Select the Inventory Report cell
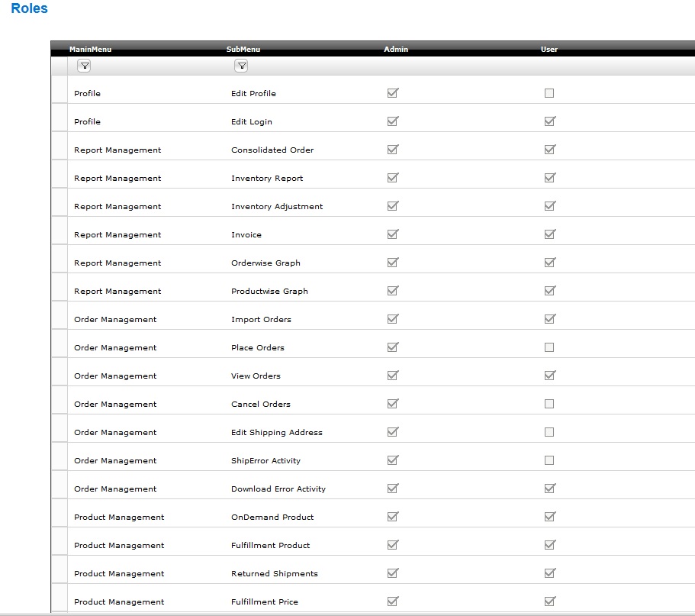The height and width of the screenshot is (616, 695). [267, 179]
